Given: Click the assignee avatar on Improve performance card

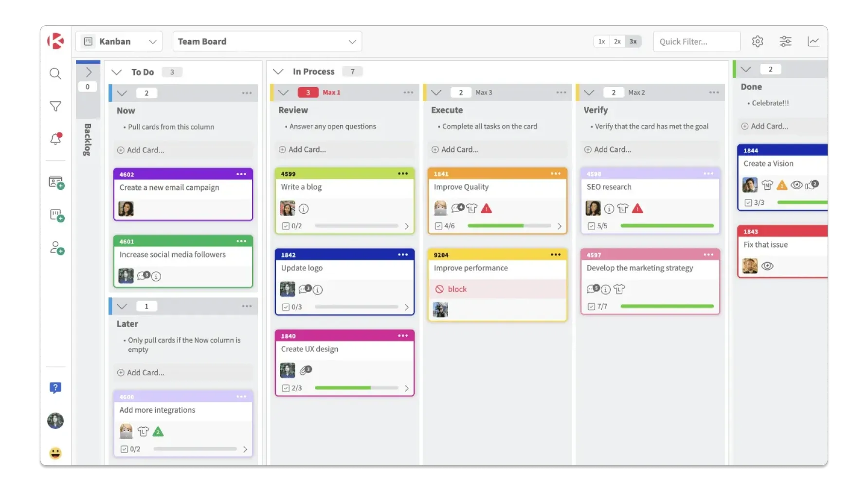Looking at the screenshot, I should click(x=440, y=309).
